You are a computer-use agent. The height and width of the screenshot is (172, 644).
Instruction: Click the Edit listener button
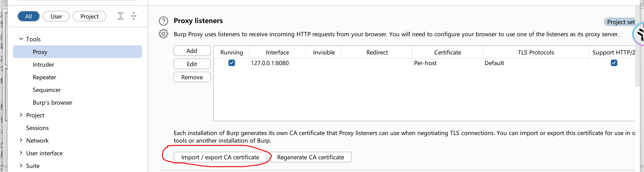[192, 64]
